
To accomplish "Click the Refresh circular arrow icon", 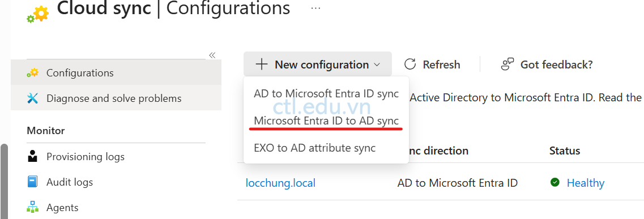I will (x=410, y=65).
